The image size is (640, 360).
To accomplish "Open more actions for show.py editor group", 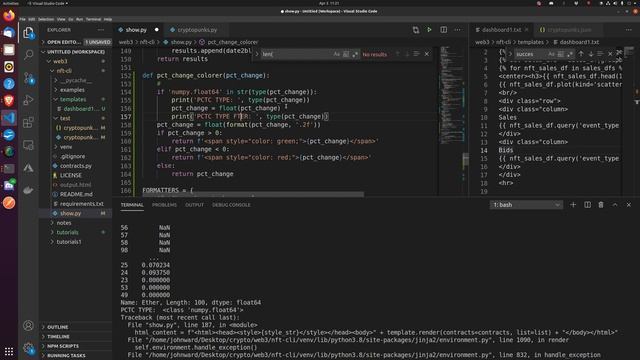I will point(458,30).
